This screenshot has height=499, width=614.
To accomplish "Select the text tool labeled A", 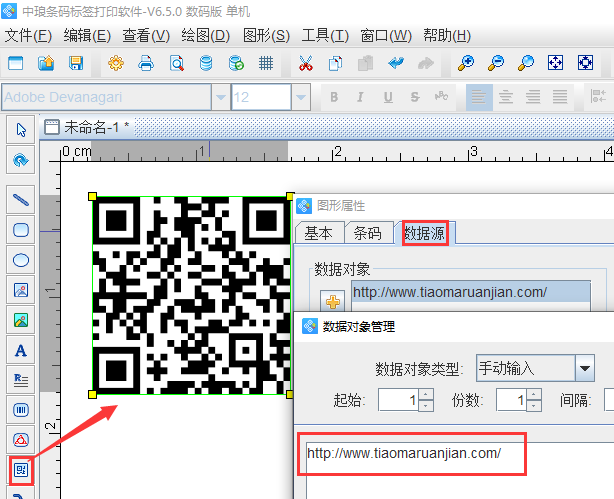I will pyautogui.click(x=20, y=350).
